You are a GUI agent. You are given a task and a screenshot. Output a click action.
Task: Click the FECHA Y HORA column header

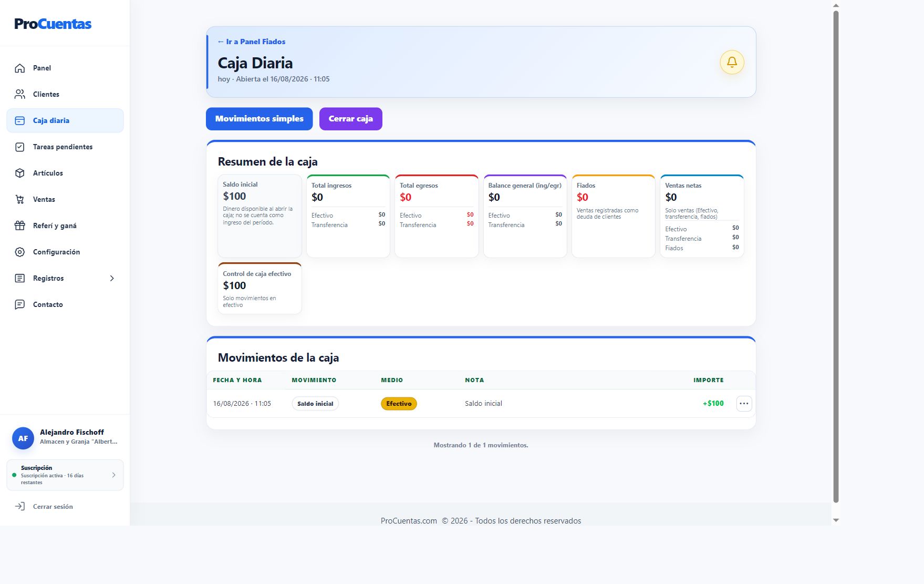[x=237, y=380]
